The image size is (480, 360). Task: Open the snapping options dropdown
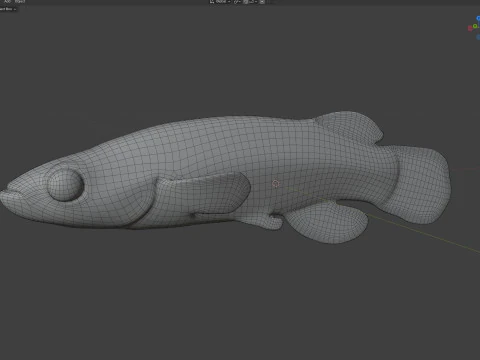pyautogui.click(x=253, y=1)
